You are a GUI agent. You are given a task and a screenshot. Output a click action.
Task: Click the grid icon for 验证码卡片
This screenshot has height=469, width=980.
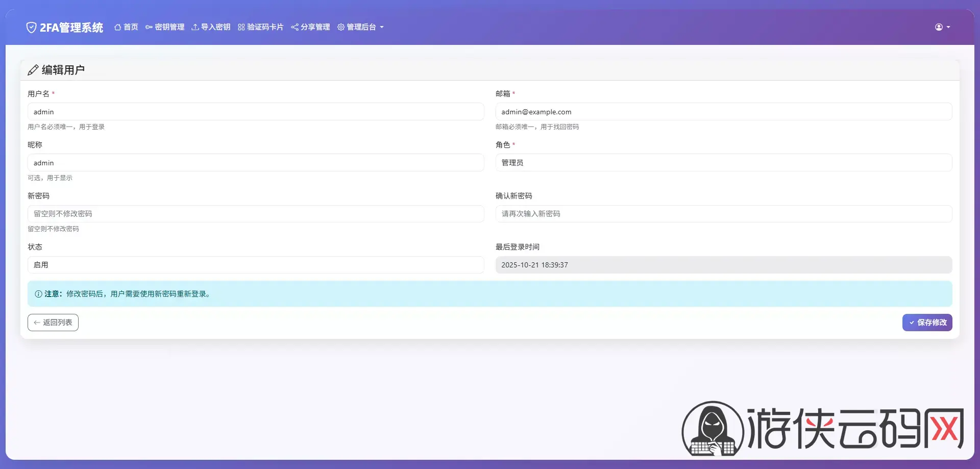[241, 27]
